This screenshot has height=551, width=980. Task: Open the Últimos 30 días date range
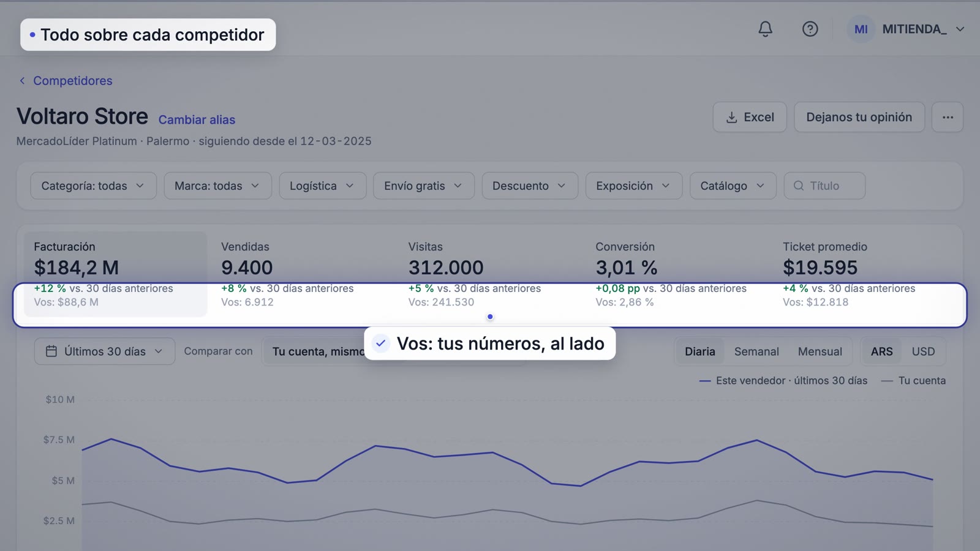tap(105, 351)
